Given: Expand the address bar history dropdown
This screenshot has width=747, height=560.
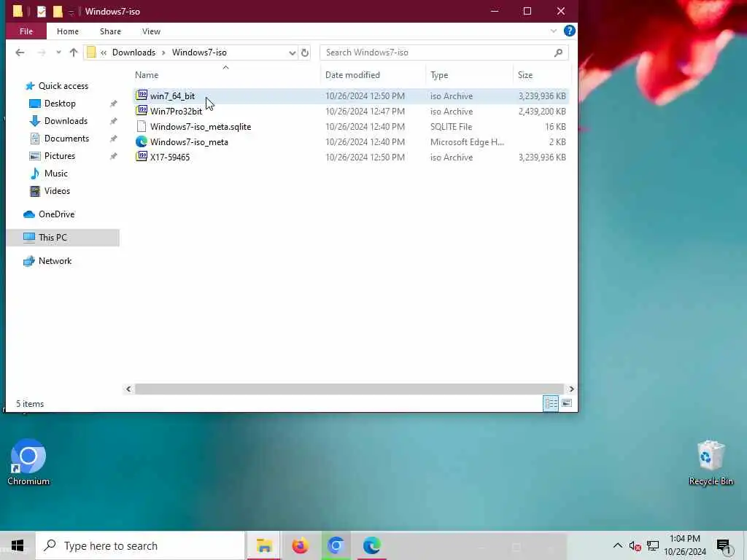Looking at the screenshot, I should (292, 52).
